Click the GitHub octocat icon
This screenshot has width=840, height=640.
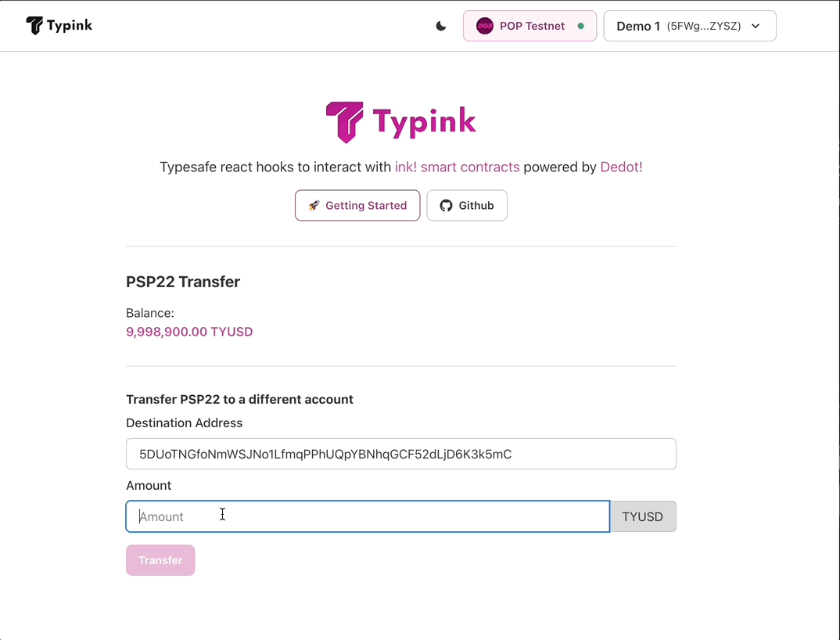tap(446, 206)
